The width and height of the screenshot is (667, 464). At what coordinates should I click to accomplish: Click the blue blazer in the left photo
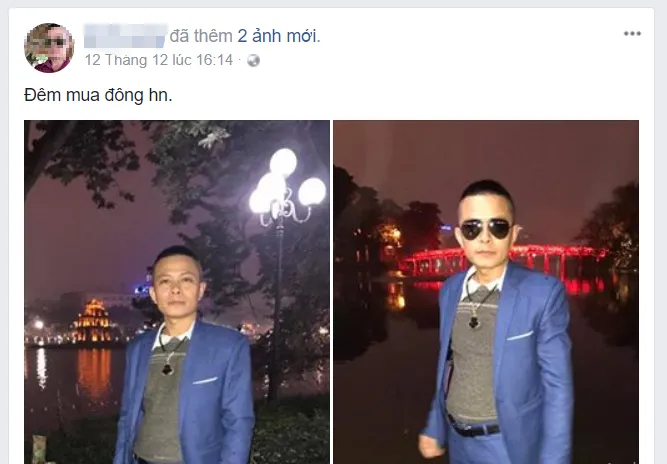[189, 391]
